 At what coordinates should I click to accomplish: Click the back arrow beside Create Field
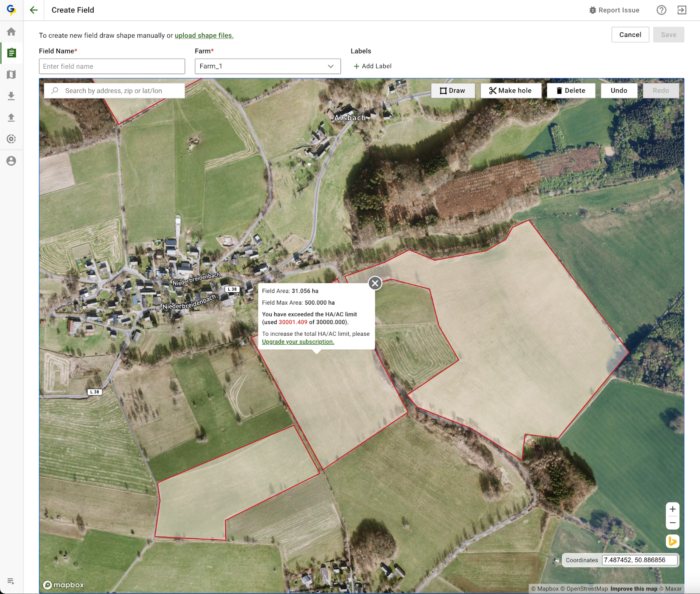tap(34, 10)
